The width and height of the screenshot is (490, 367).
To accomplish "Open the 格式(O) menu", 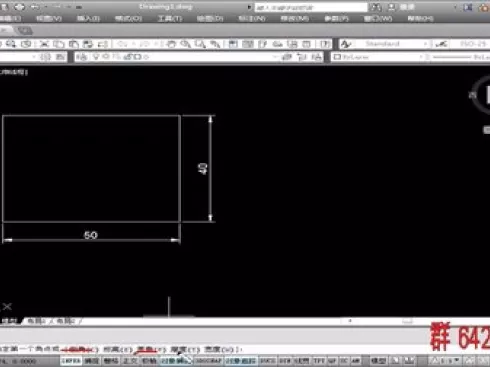I will tap(128, 18).
